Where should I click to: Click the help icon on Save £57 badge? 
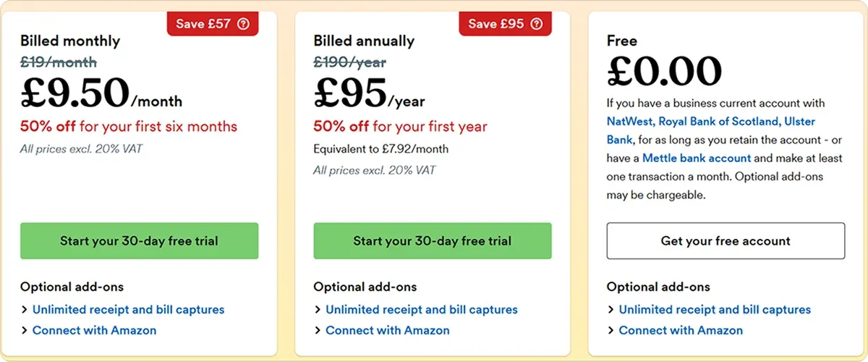point(243,24)
